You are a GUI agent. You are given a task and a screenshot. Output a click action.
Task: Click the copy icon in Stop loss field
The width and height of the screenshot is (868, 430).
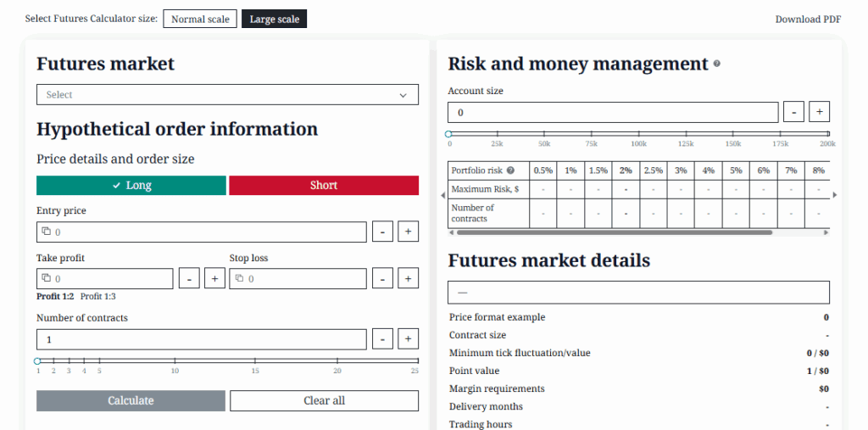click(x=239, y=278)
